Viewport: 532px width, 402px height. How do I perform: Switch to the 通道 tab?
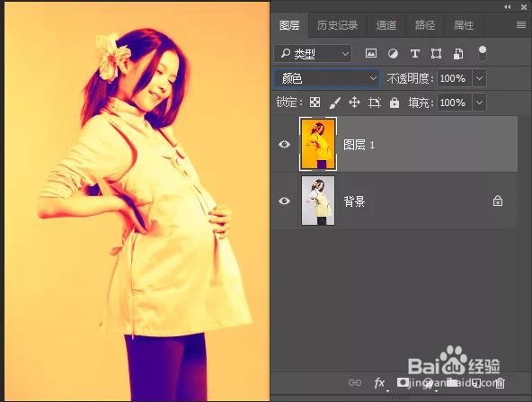coord(386,25)
